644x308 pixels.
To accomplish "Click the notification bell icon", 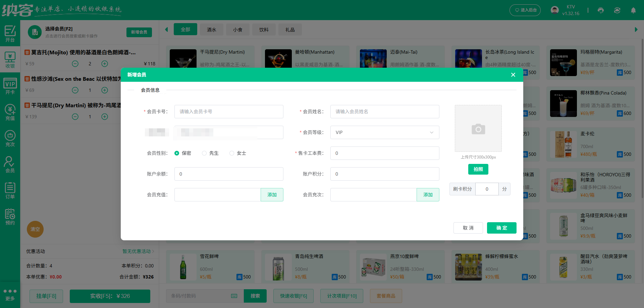I will coord(634,10).
